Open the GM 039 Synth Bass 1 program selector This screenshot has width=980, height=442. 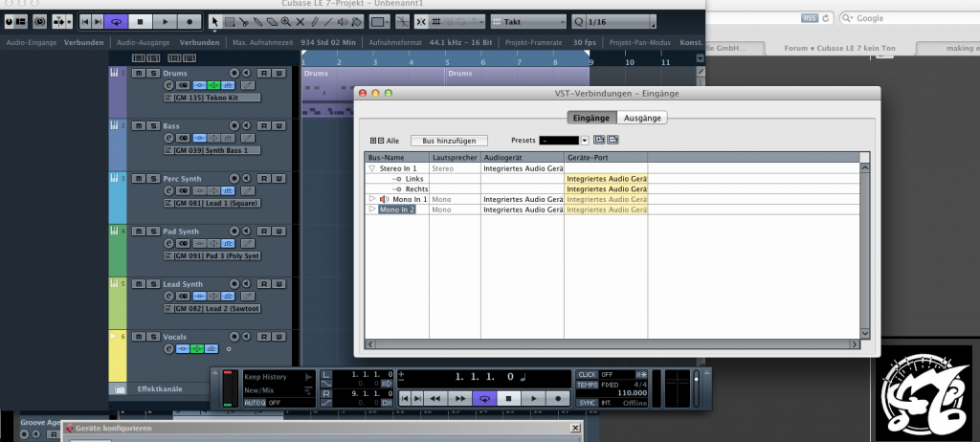pyautogui.click(x=212, y=150)
